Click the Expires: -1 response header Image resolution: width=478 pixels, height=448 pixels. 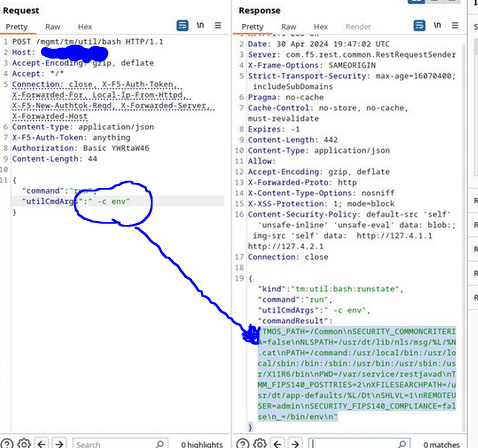(x=274, y=129)
